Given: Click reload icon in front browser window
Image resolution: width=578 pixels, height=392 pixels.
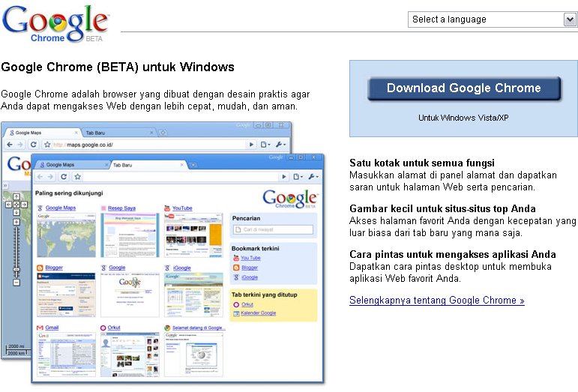Looking at the screenshot, I should (64, 177).
